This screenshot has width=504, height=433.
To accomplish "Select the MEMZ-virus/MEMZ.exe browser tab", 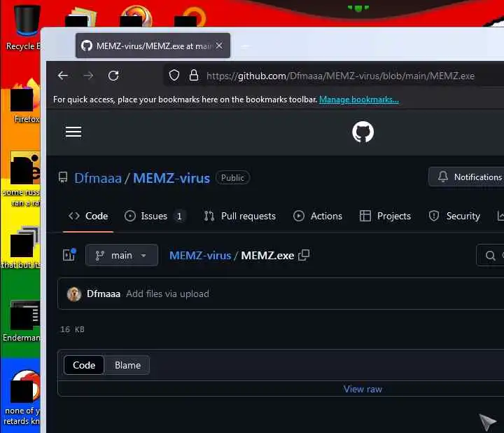I will point(153,46).
